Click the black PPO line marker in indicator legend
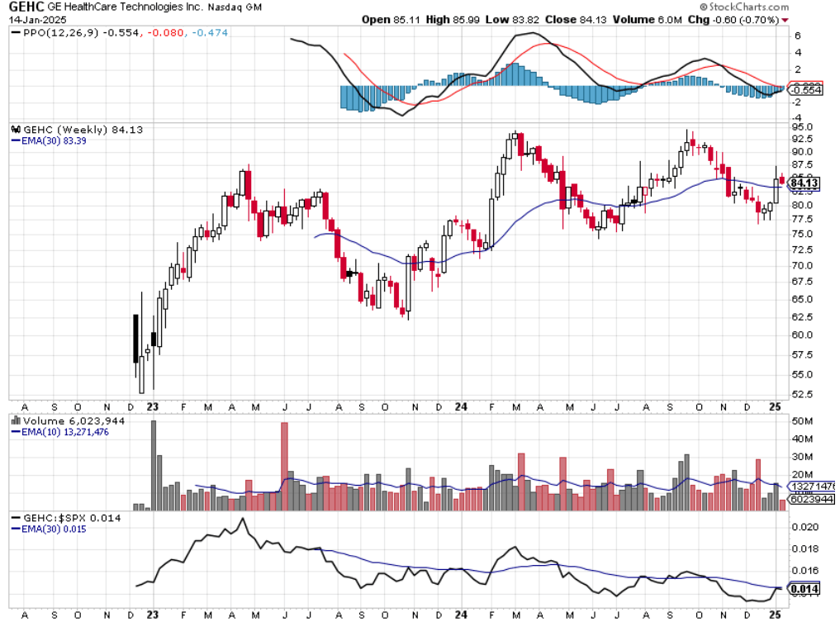Image resolution: width=840 pixels, height=622 pixels. click(x=15, y=36)
